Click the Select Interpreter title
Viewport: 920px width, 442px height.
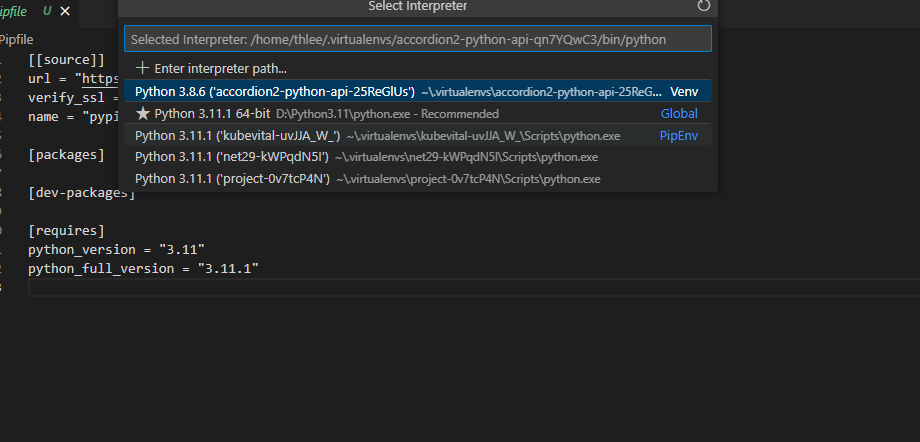(x=418, y=6)
